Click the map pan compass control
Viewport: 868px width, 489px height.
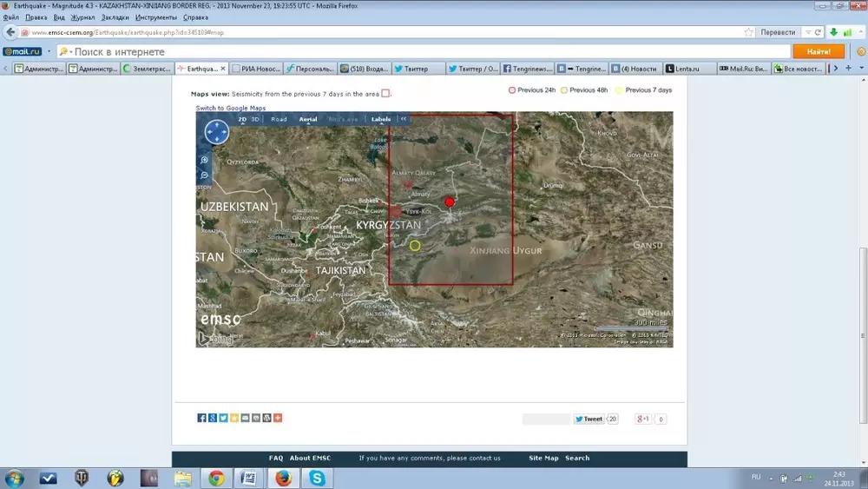[x=216, y=132]
